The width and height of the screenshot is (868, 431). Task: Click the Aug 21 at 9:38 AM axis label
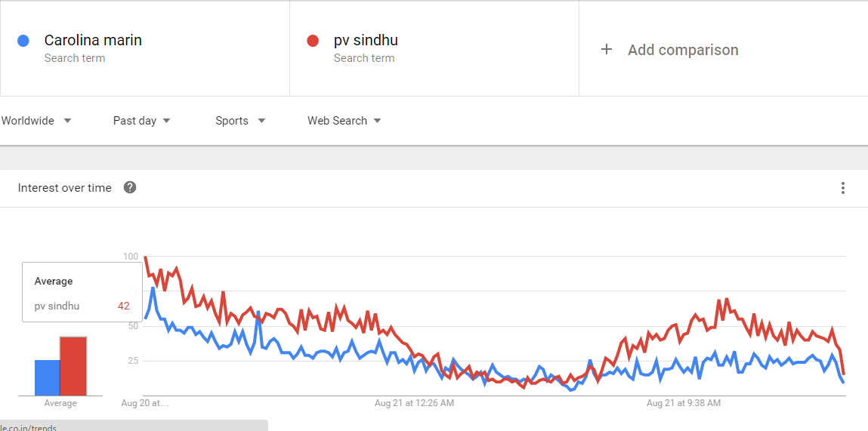(683, 403)
